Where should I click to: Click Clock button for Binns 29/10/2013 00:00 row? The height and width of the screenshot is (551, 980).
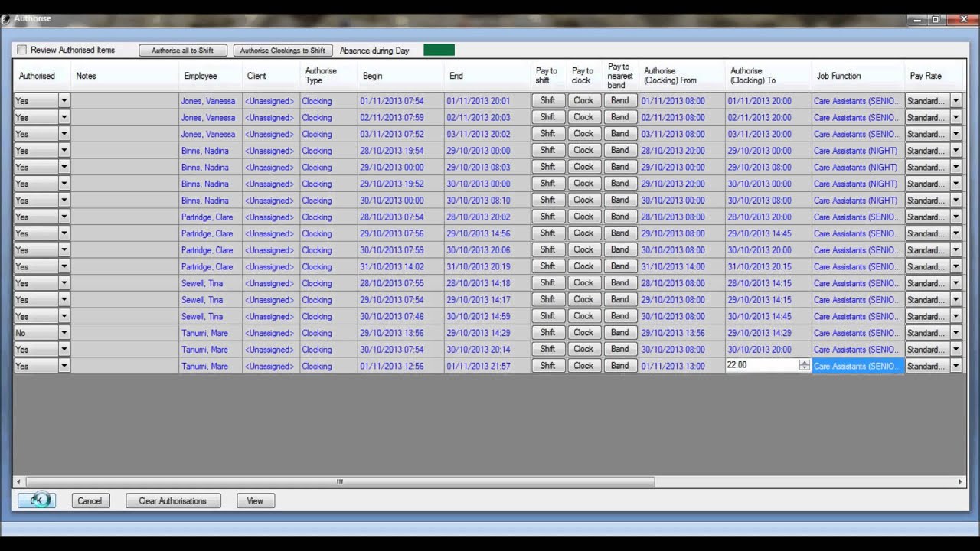click(x=583, y=167)
